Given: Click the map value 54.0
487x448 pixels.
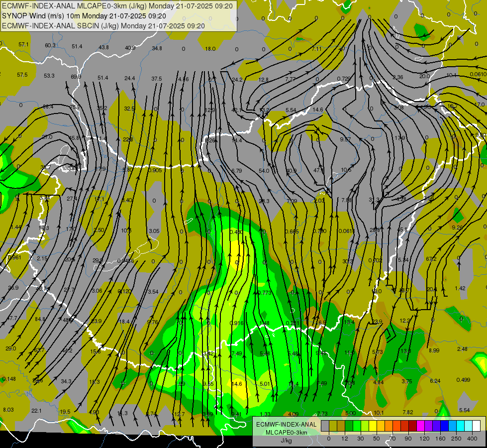Looking at the screenshot, I should pyautogui.click(x=264, y=171).
